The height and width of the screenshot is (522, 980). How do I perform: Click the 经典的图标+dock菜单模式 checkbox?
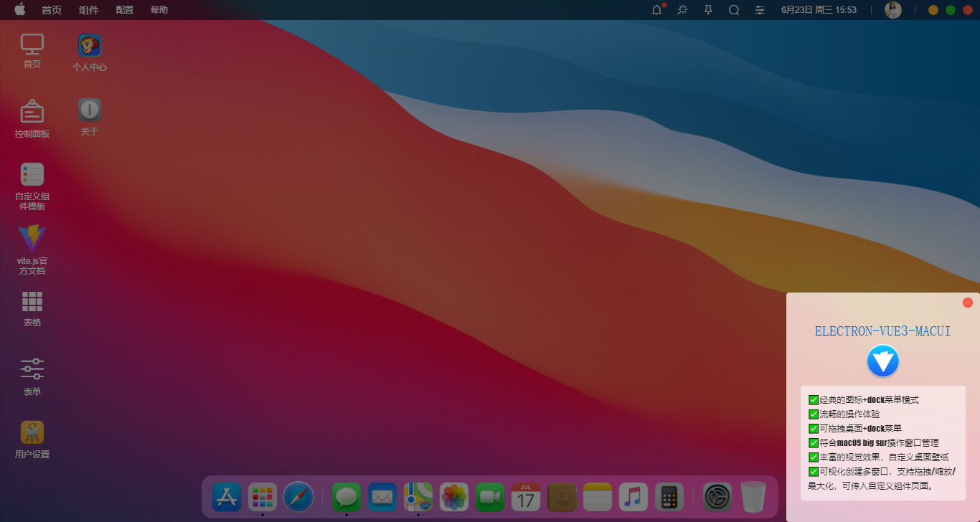click(814, 399)
